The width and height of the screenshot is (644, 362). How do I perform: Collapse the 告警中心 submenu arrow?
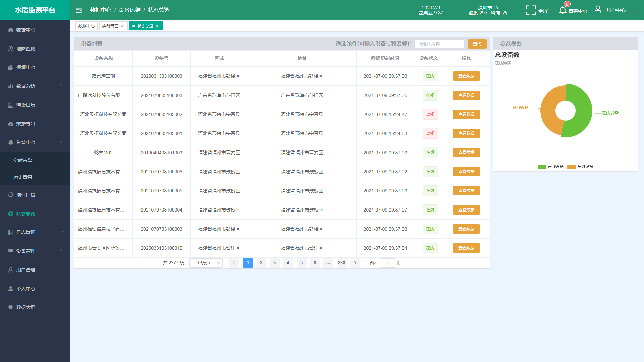tap(62, 142)
